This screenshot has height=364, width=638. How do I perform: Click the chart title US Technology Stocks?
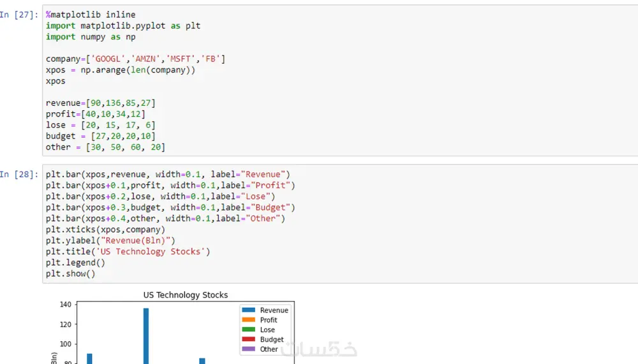point(186,295)
